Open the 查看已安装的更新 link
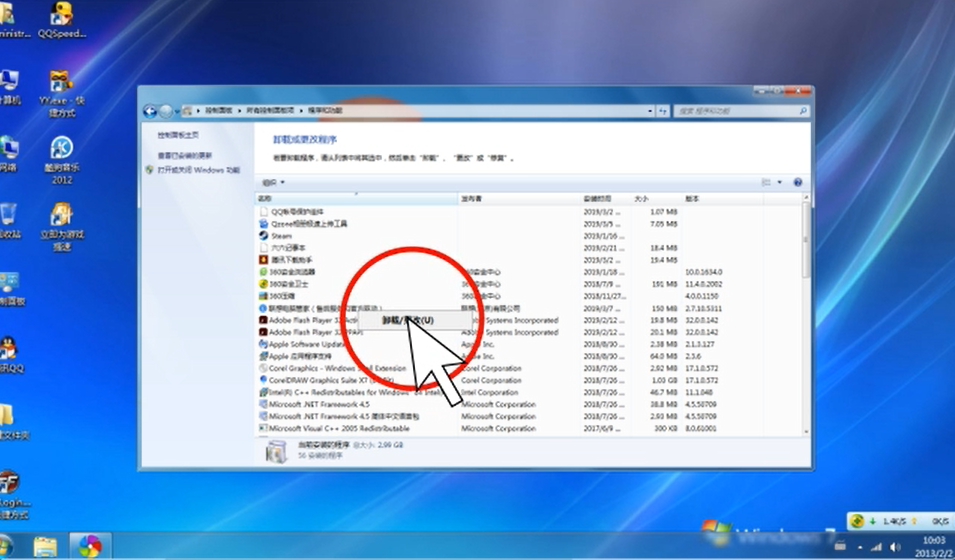The height and width of the screenshot is (560, 955). (185, 156)
